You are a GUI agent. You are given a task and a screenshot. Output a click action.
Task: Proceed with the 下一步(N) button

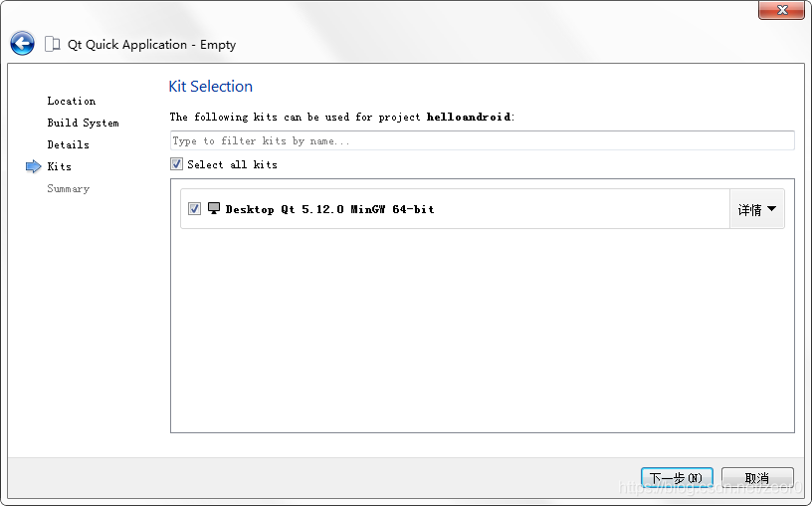[x=677, y=477]
